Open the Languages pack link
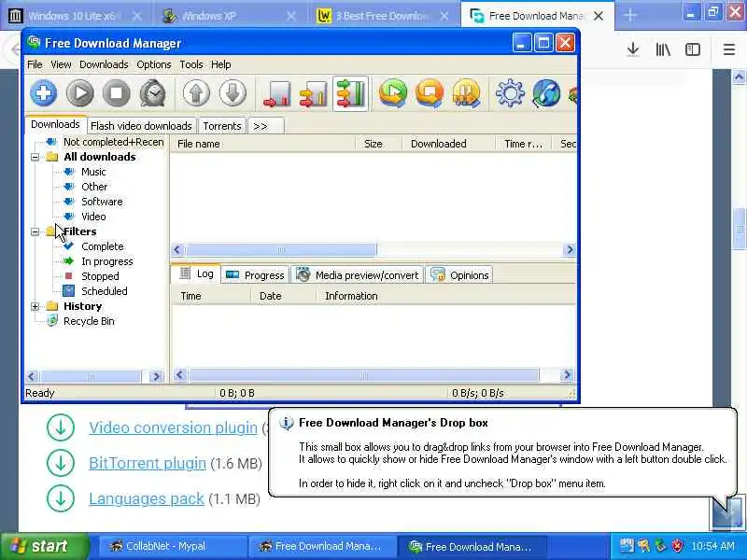The height and width of the screenshot is (560, 747). tap(147, 498)
